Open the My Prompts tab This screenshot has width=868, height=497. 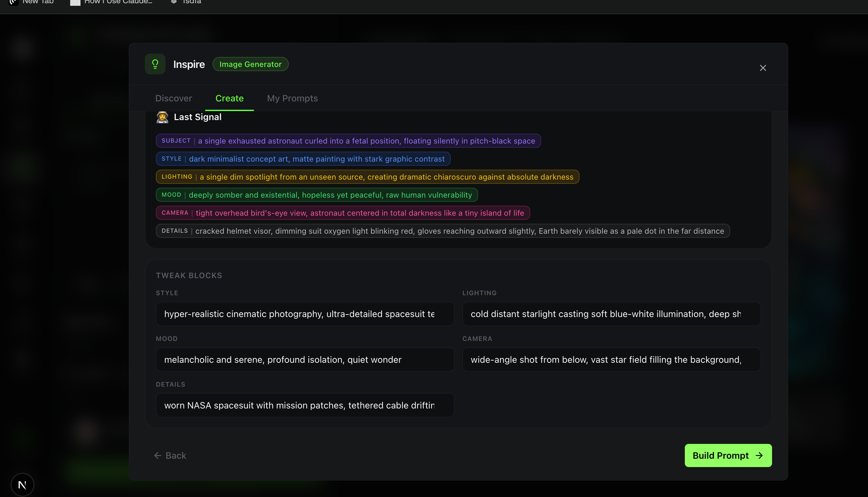292,98
